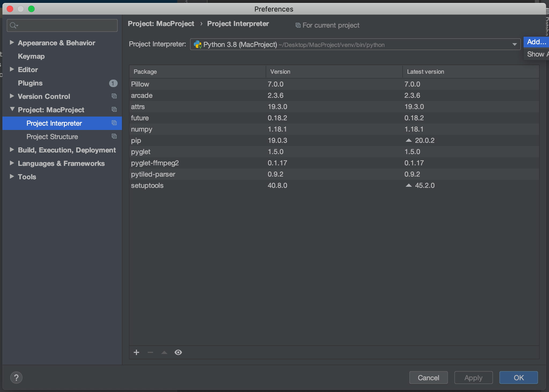Select the arcade package row
This screenshot has height=392, width=549.
[x=334, y=95]
